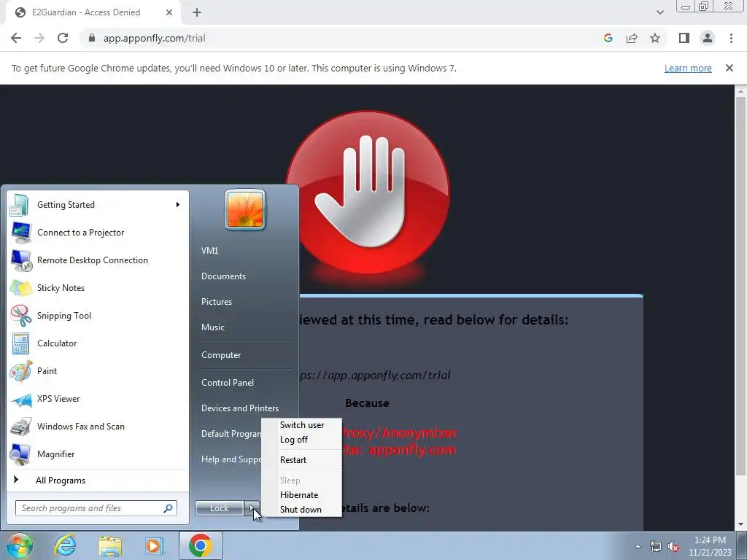Open Chrome profile avatar
747x560 pixels.
pos(708,38)
